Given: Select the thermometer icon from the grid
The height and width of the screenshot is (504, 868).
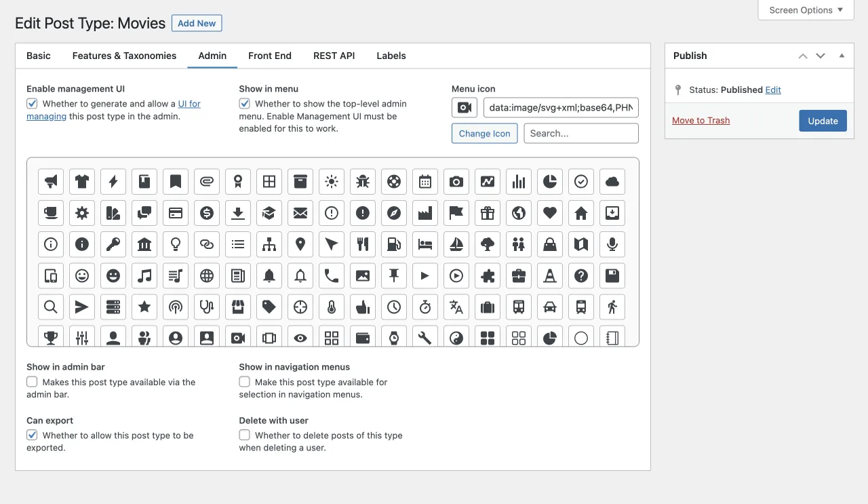Looking at the screenshot, I should point(332,307).
